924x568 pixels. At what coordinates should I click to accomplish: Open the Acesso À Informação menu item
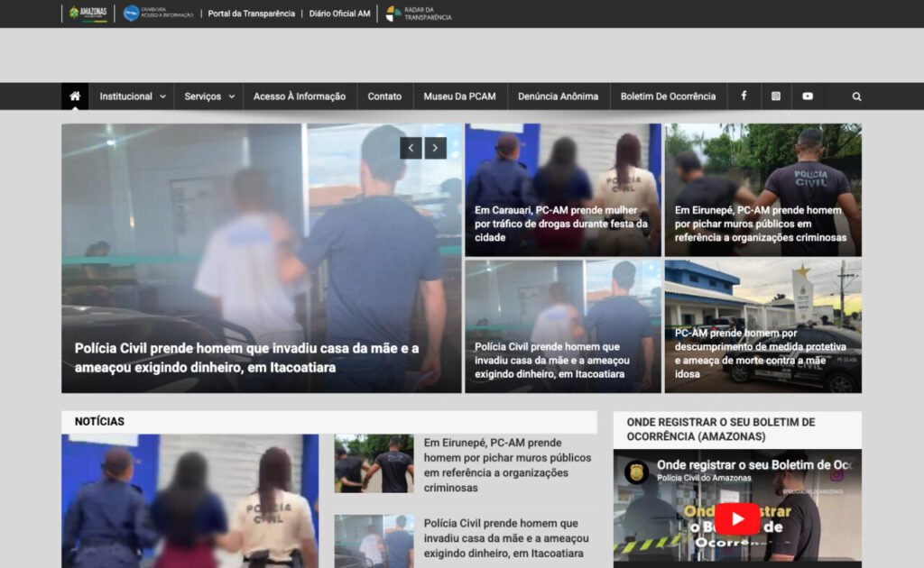point(299,96)
